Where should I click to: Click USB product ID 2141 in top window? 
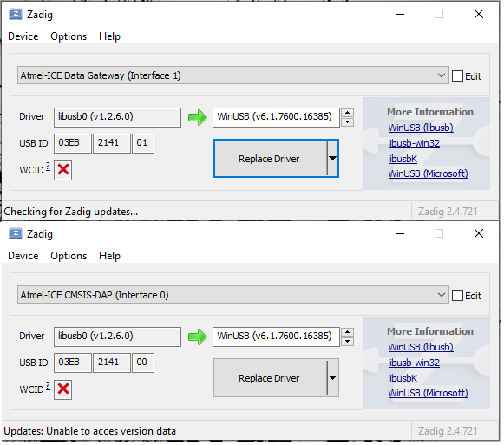pos(112,143)
